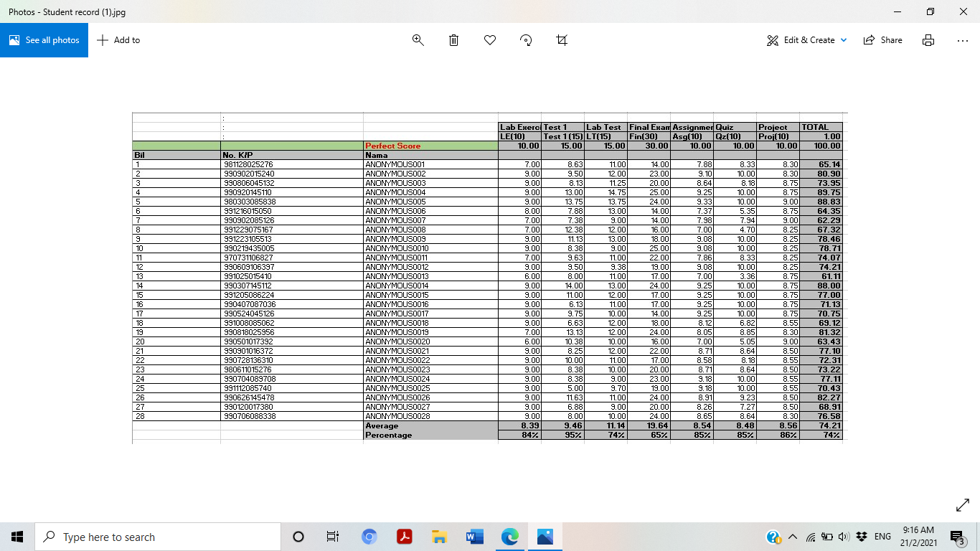Click the ENG language indicator
Screen dimensions: 980x551
882,537
